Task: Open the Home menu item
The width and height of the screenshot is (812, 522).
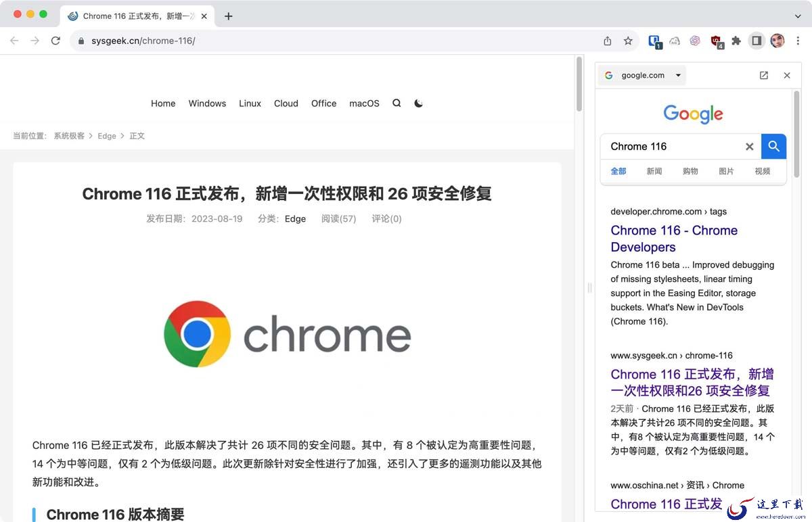Action: tap(163, 103)
